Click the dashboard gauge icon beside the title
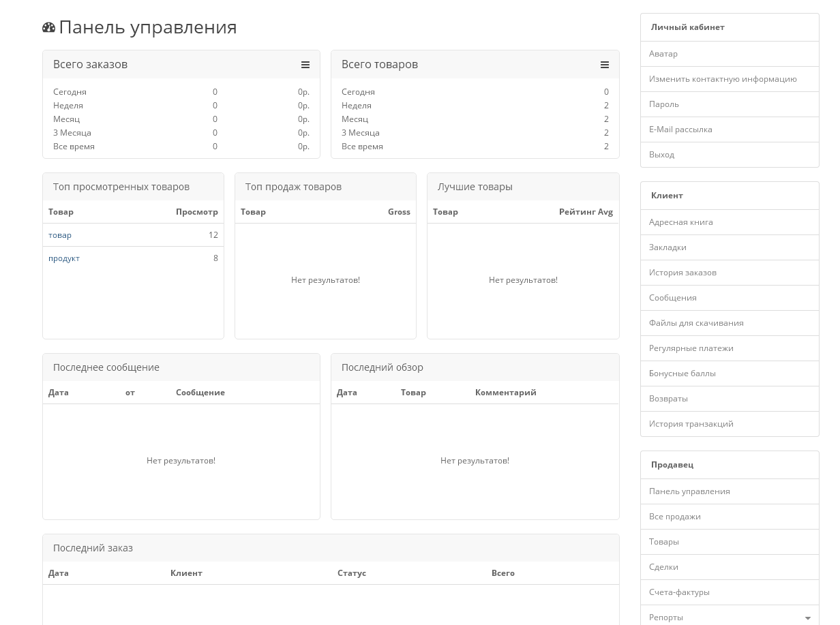The height and width of the screenshot is (625, 840). tap(48, 27)
